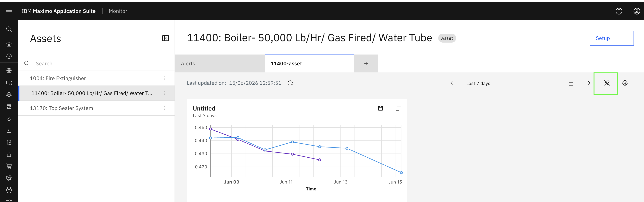Go to next time range
This screenshot has width=644, height=202.
pyautogui.click(x=589, y=83)
